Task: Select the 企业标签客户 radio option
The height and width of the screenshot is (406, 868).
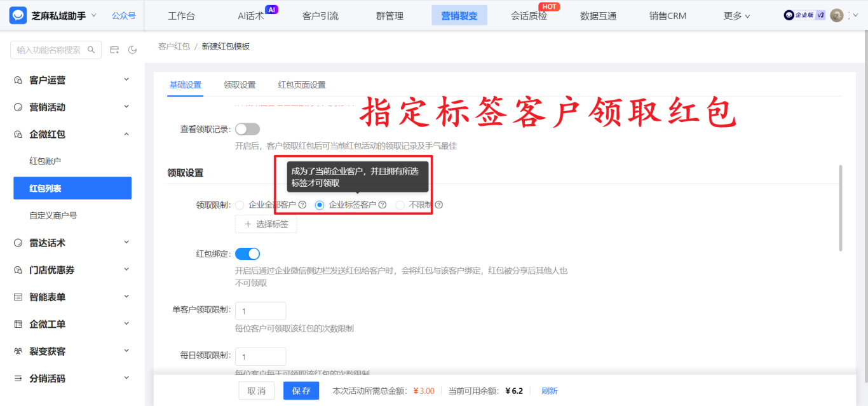Action: pyautogui.click(x=320, y=205)
